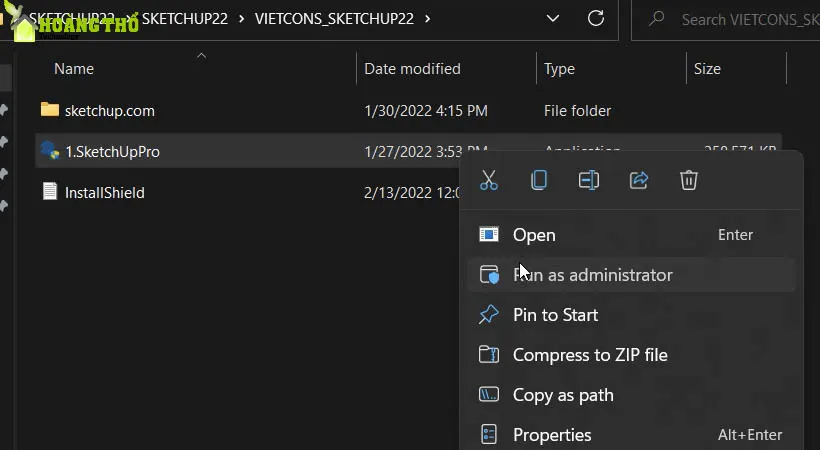The image size is (820, 450).
Task: Click the sketchup.com folder icon
Action: (x=50, y=109)
